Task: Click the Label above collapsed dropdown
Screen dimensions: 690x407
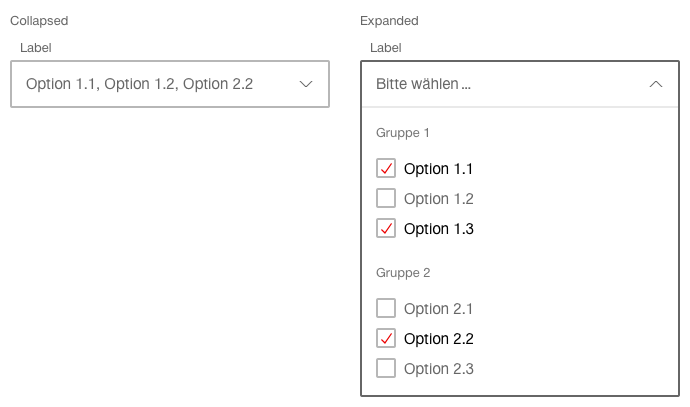Action: coord(36,48)
